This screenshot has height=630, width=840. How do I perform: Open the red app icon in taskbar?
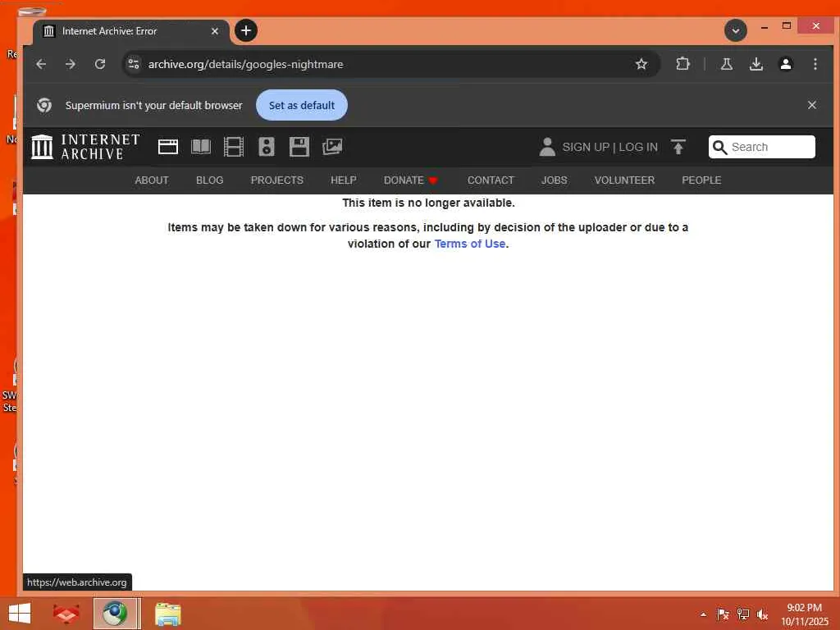tap(66, 614)
